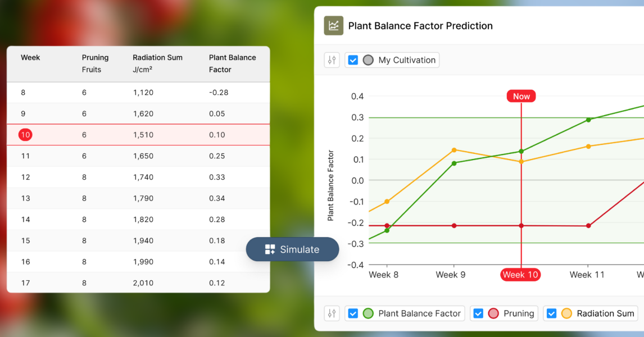Viewport: 644px width, 337px height.
Task: Uncheck the My Cultivation checkbox
Action: [353, 60]
